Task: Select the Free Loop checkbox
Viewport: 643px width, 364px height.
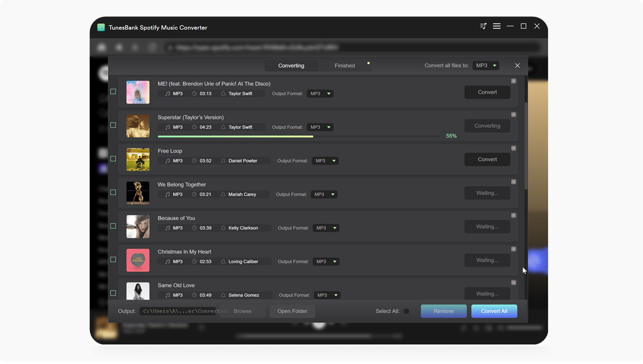Action: (x=113, y=159)
